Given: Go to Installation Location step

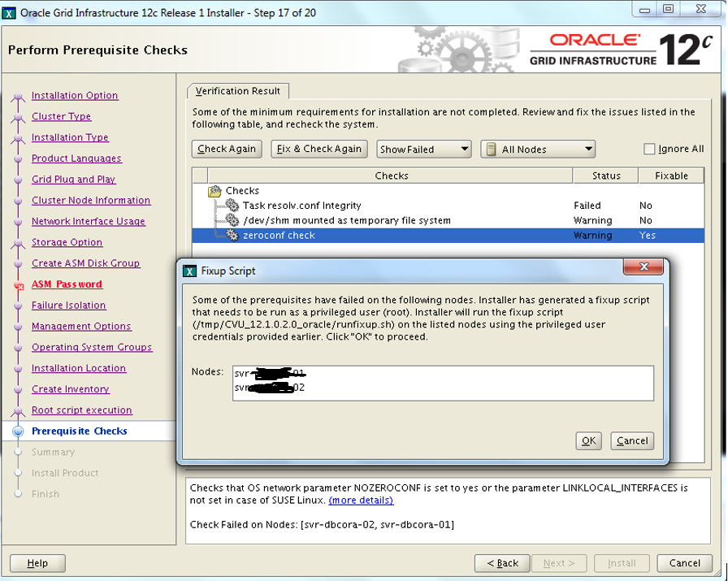Looking at the screenshot, I should [x=79, y=368].
